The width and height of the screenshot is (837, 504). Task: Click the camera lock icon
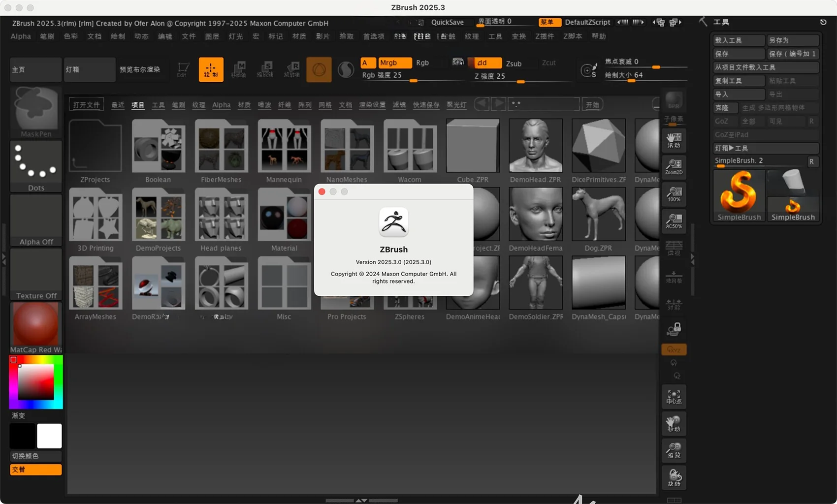(674, 329)
